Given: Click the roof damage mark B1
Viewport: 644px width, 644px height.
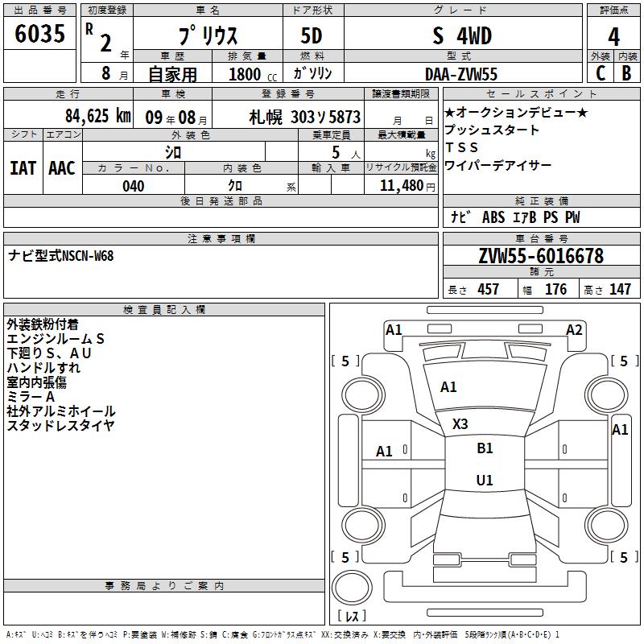Looking at the screenshot, I should pyautogui.click(x=485, y=448).
